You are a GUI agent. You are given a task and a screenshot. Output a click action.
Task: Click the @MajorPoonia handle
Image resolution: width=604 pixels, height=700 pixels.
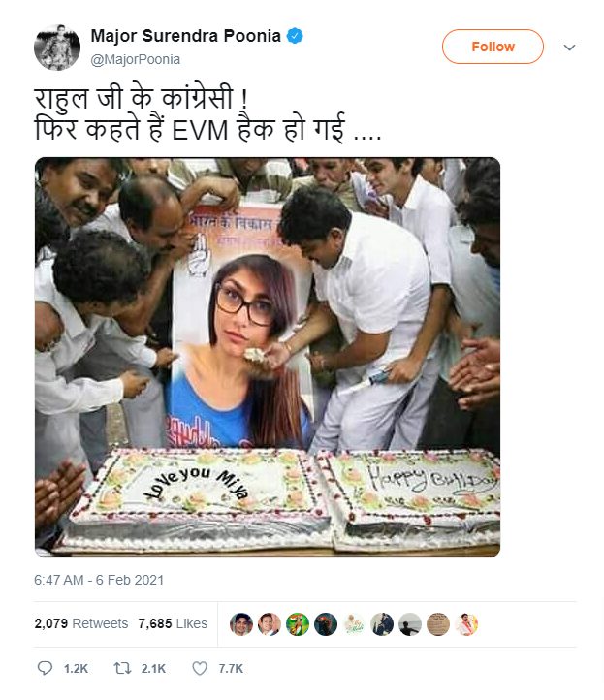(136, 59)
